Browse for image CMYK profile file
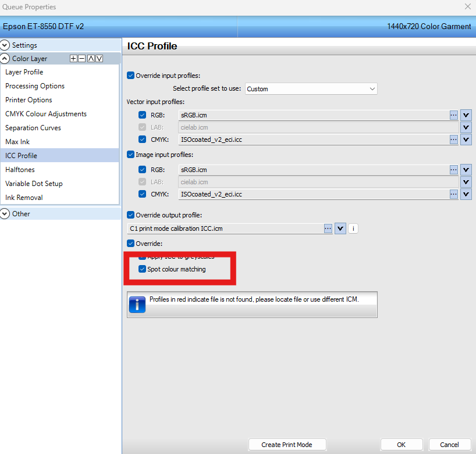 [453, 194]
